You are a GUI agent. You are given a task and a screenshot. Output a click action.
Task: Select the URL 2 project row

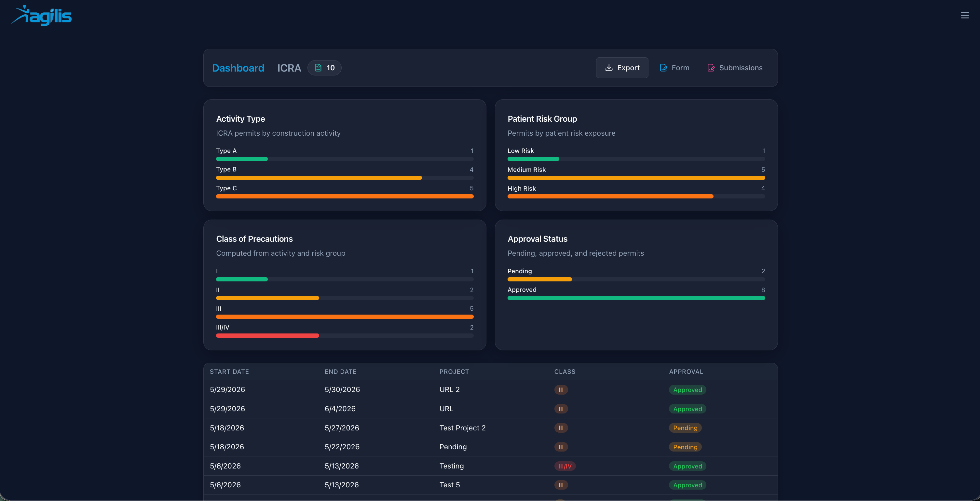coord(490,389)
